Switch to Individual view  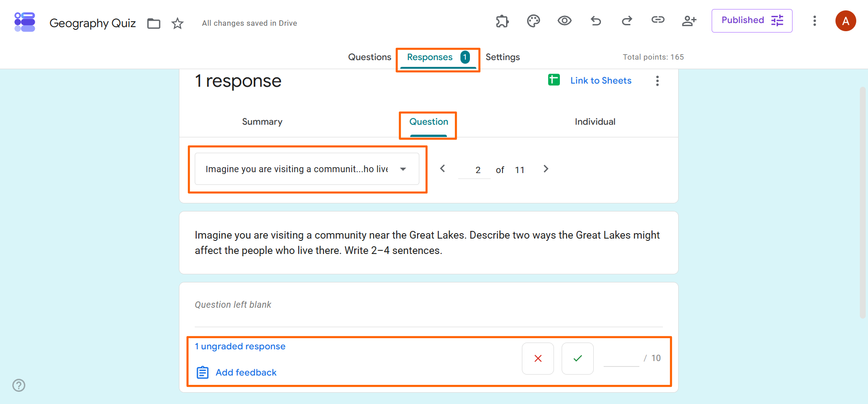[595, 122]
